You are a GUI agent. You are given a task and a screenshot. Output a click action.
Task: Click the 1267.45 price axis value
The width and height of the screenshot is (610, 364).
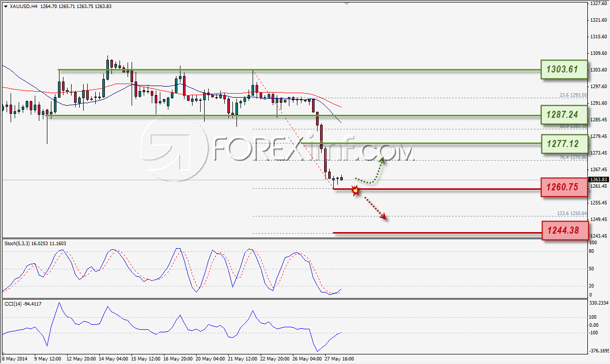598,169
